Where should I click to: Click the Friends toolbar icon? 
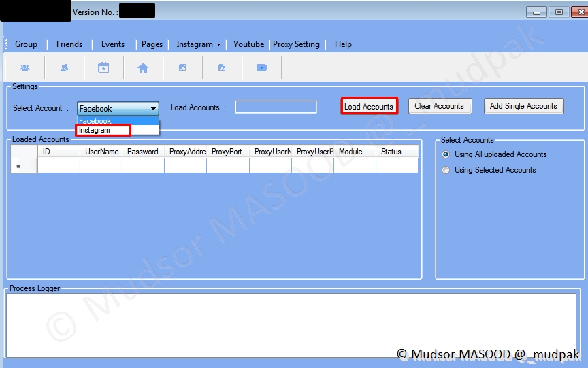click(65, 68)
